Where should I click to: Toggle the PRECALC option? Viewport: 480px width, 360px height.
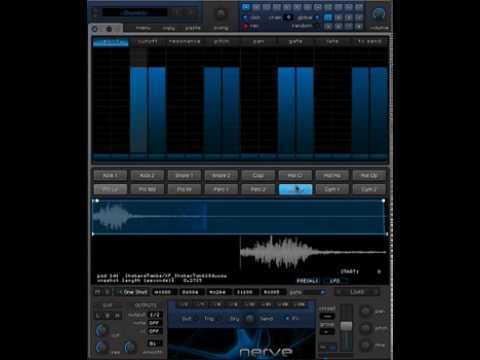coord(308,281)
